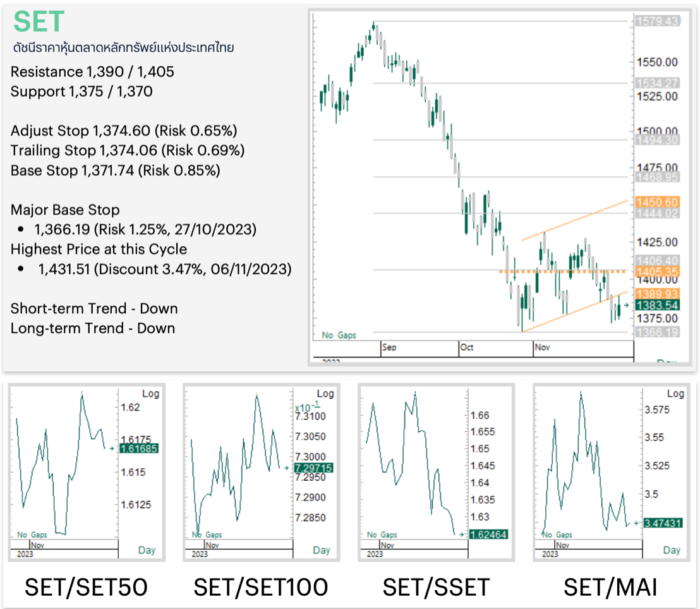700x609 pixels.
Task: Click the SET/SET50 caption
Action: [86, 587]
